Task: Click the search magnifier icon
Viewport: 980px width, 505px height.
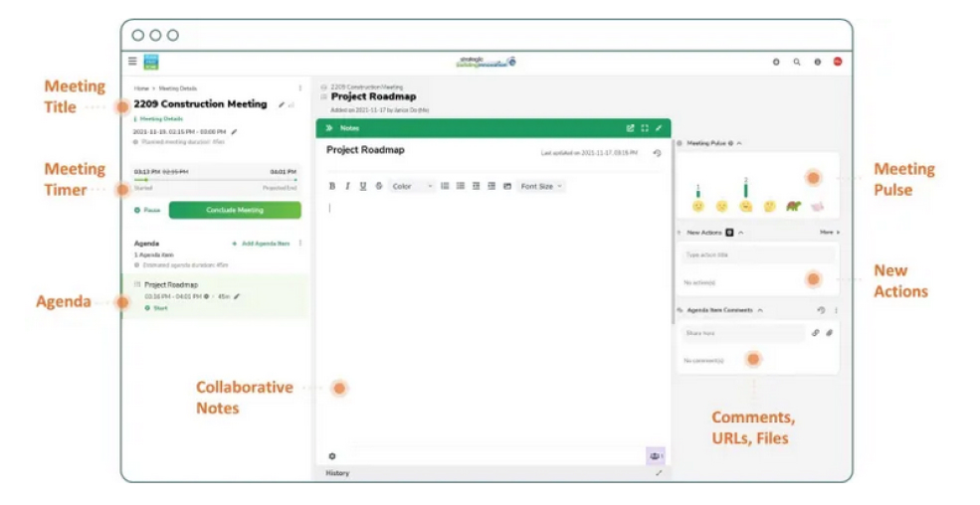Action: (x=797, y=62)
